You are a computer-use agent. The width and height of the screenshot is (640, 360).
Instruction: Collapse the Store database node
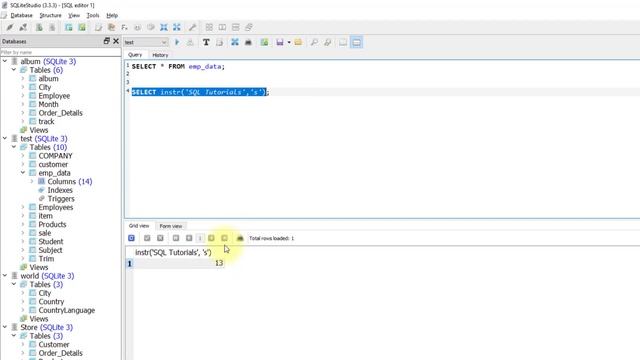click(x=5, y=327)
